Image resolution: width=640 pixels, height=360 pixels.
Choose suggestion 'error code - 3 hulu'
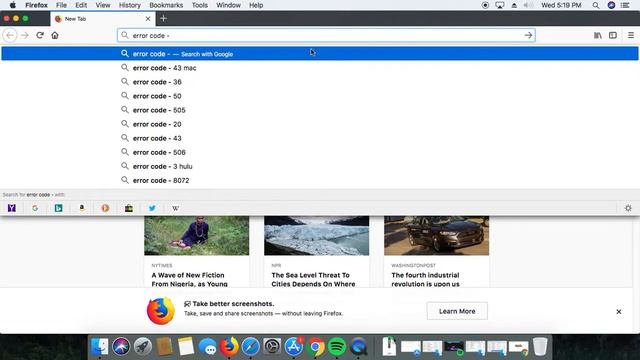tap(320, 167)
